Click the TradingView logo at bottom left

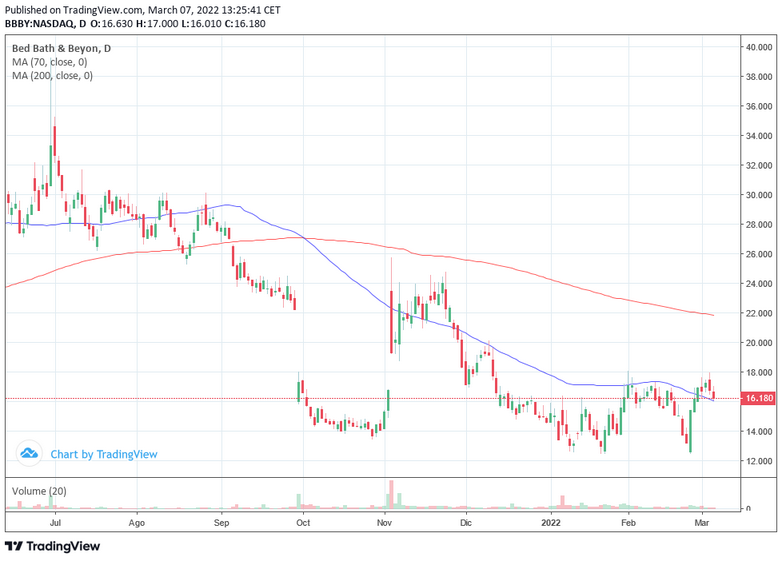pyautogui.click(x=52, y=546)
